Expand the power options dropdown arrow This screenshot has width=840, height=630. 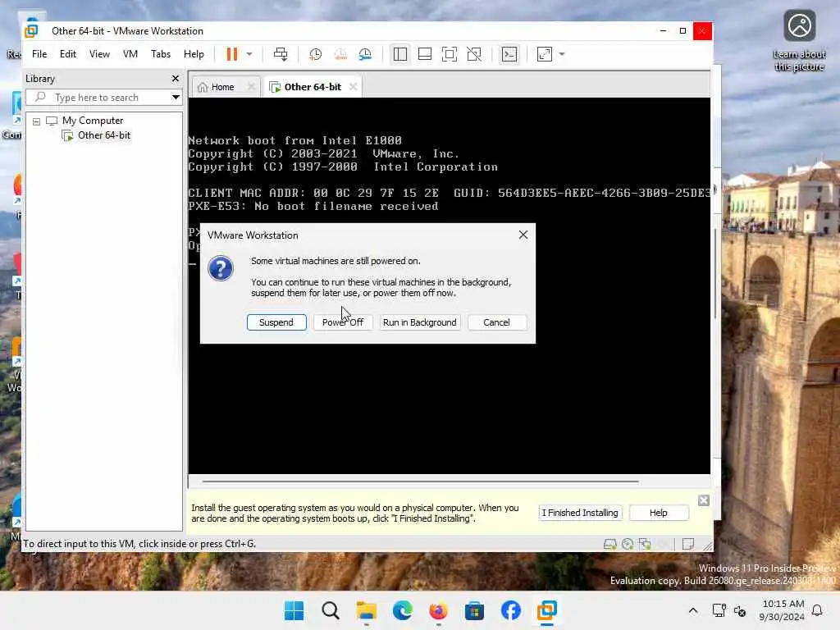[249, 54]
